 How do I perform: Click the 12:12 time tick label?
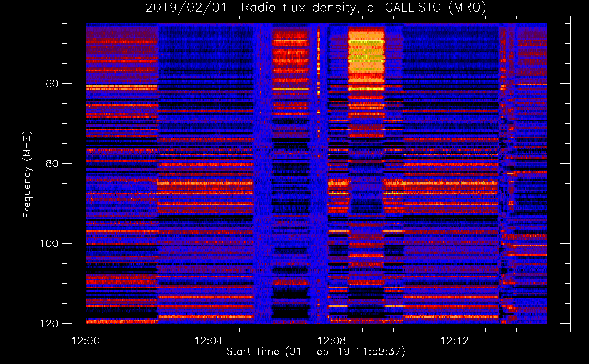[455, 341]
